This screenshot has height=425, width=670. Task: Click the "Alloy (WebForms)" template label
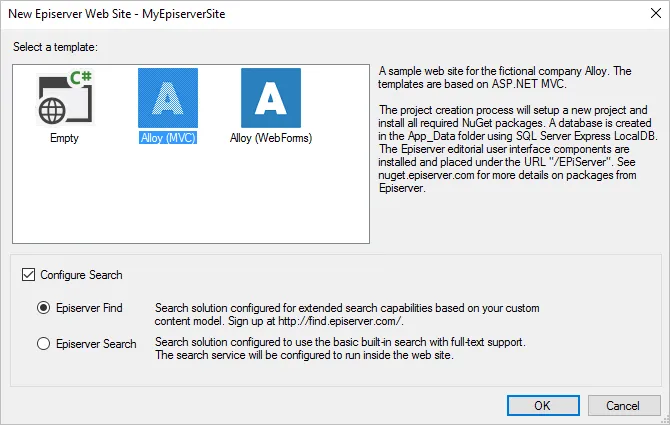pos(271,138)
